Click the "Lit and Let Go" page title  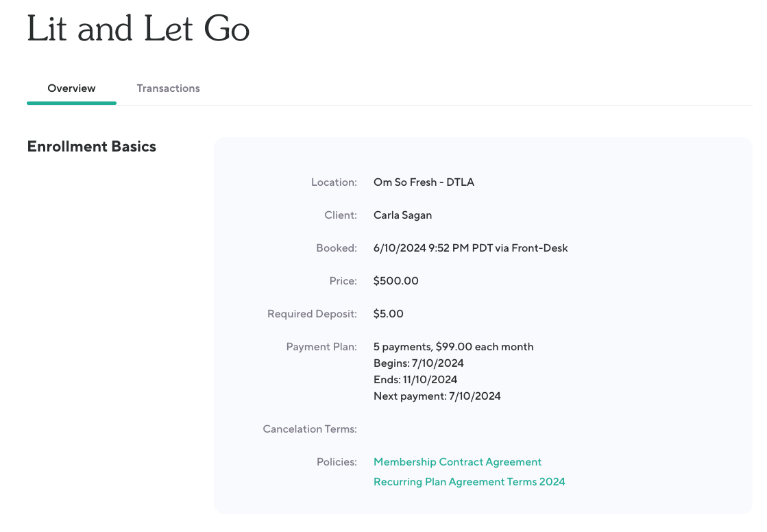pos(138,29)
